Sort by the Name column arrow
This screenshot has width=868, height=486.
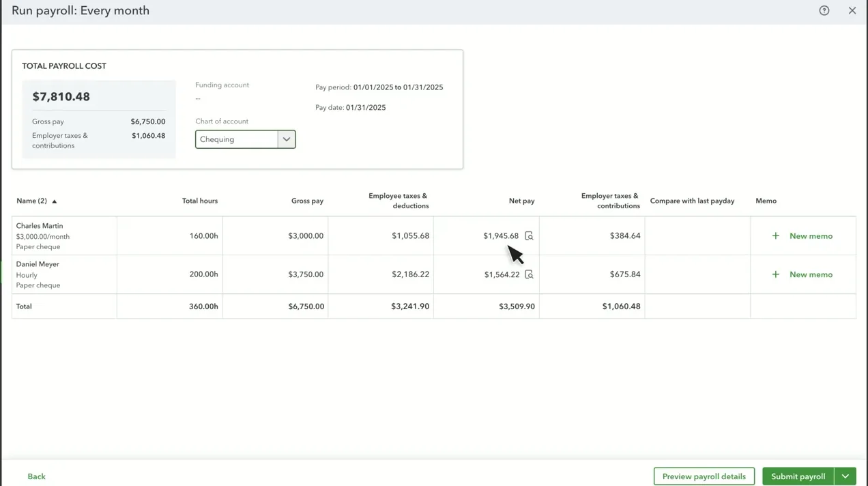(x=55, y=201)
